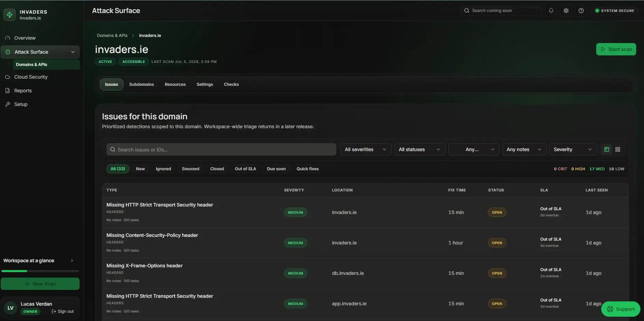644x321 pixels.
Task: Switch to grid card view
Action: (x=618, y=149)
